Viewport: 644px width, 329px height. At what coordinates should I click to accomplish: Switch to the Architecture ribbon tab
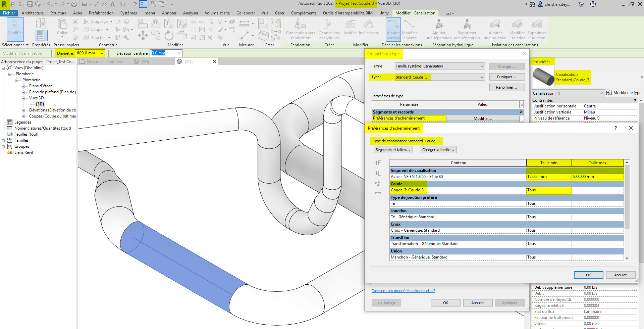(x=33, y=13)
